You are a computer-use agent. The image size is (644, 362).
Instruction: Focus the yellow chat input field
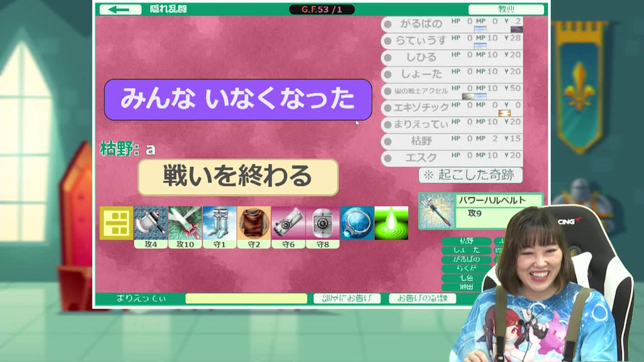click(246, 298)
